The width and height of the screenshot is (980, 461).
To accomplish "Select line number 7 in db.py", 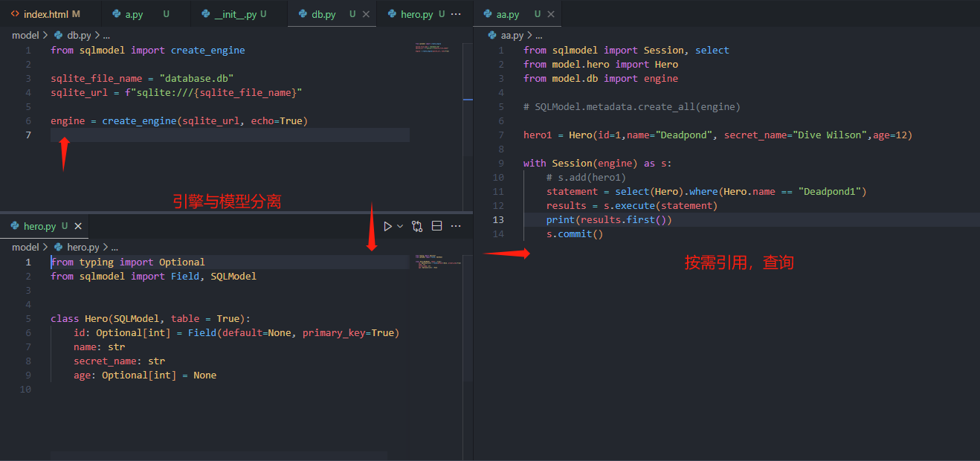I will tap(28, 135).
